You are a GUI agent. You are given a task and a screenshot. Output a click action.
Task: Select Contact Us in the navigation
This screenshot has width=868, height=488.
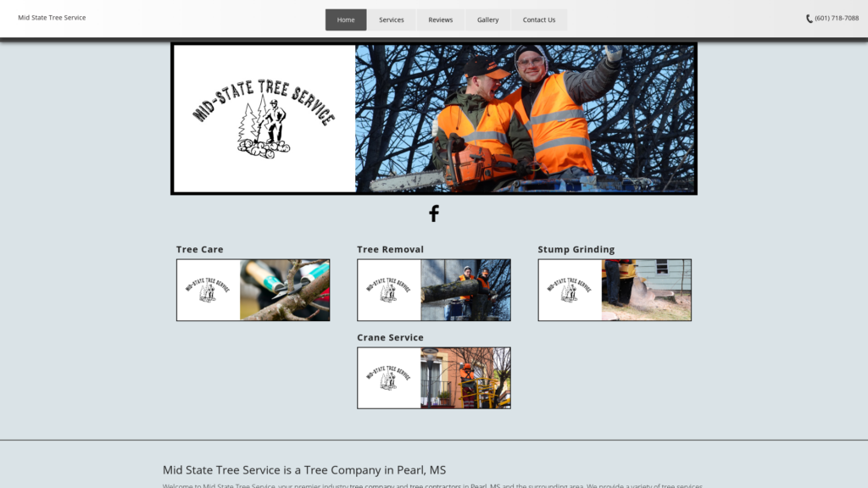[x=539, y=19]
